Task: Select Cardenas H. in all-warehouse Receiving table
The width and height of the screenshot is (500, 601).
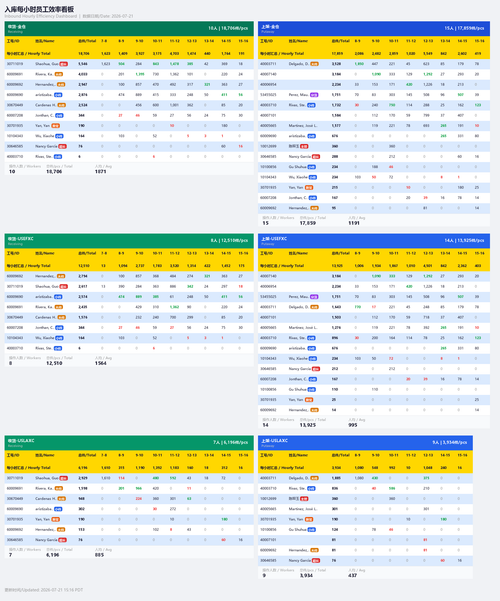Action: pyautogui.click(x=46, y=105)
